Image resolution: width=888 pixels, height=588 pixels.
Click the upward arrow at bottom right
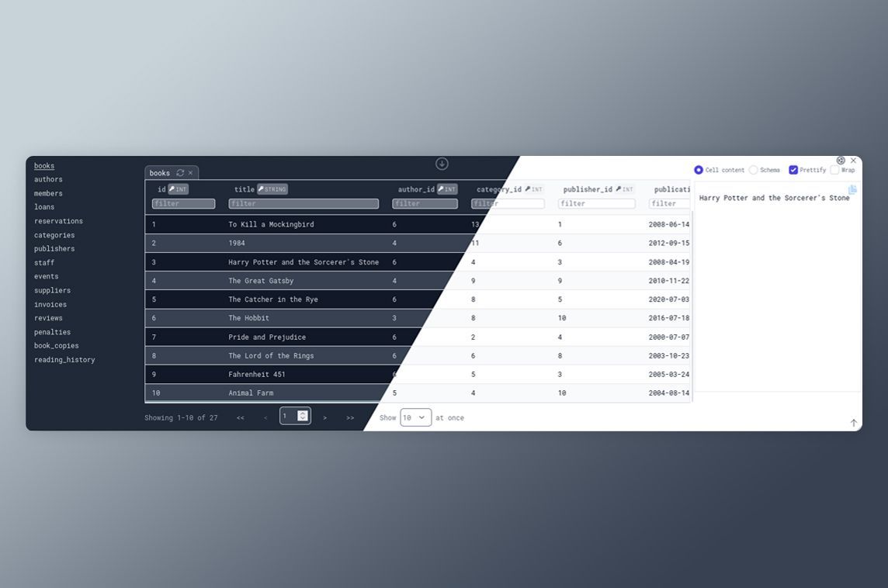853,423
